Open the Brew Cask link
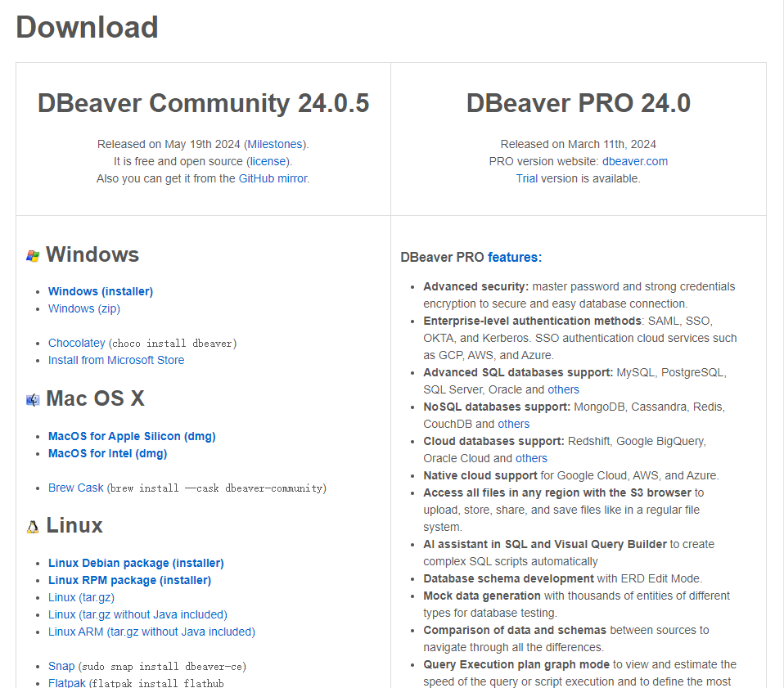The width and height of the screenshot is (784, 688). pyautogui.click(x=75, y=488)
